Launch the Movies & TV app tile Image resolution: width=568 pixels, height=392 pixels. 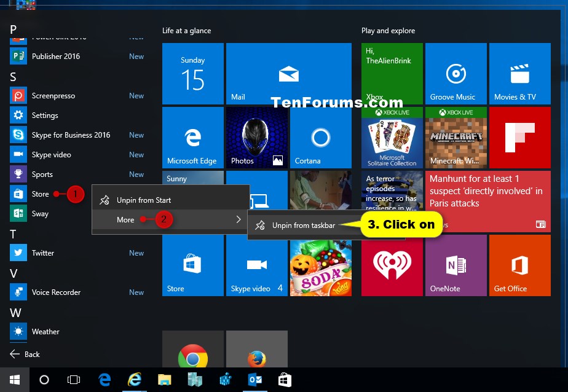519,74
